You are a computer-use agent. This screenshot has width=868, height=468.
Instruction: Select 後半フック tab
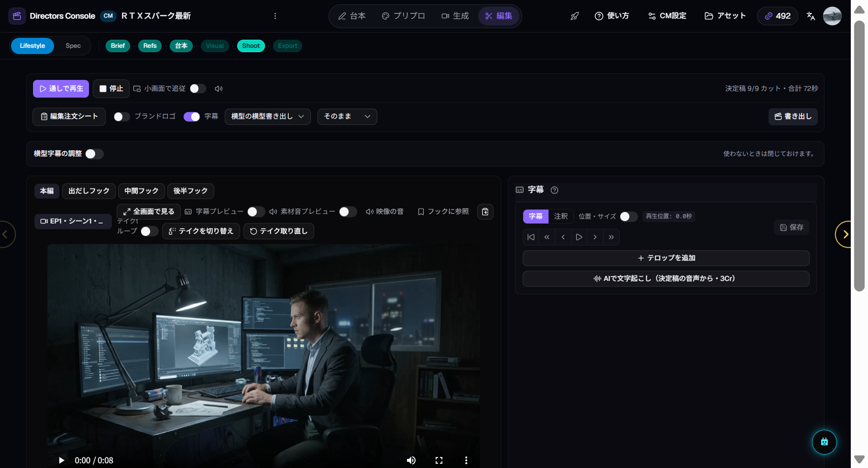[x=190, y=191]
